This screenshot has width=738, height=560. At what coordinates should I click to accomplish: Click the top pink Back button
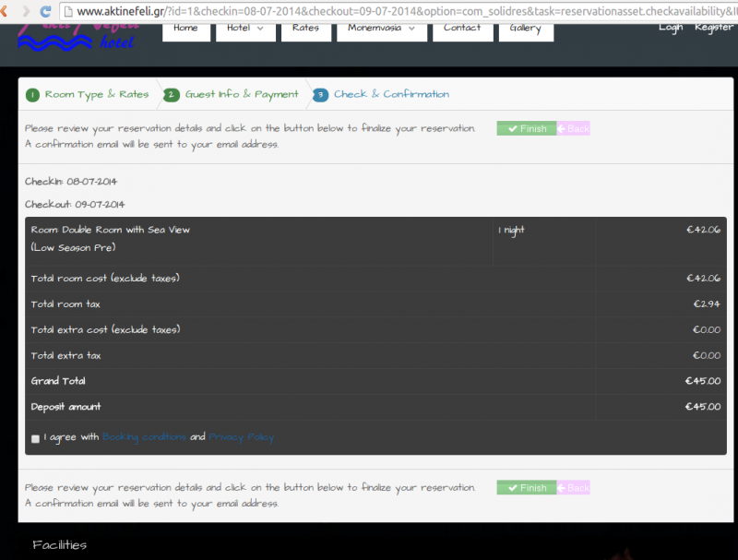(x=573, y=128)
